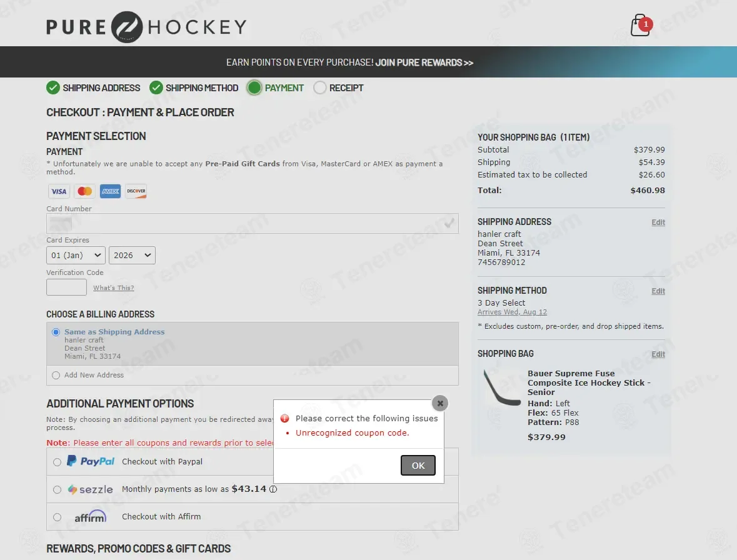Choose Checkout with Affirm radio button
This screenshot has height=560, width=737.
click(x=58, y=517)
